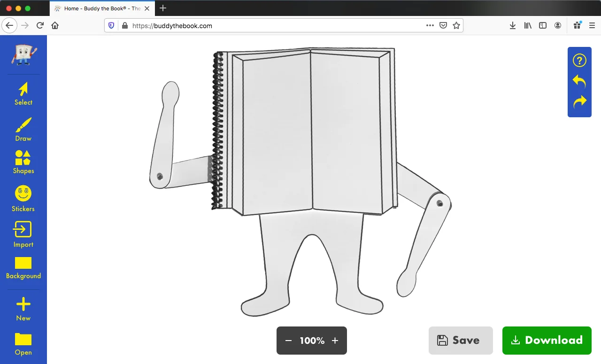Select the arrow Select tool

tap(23, 94)
